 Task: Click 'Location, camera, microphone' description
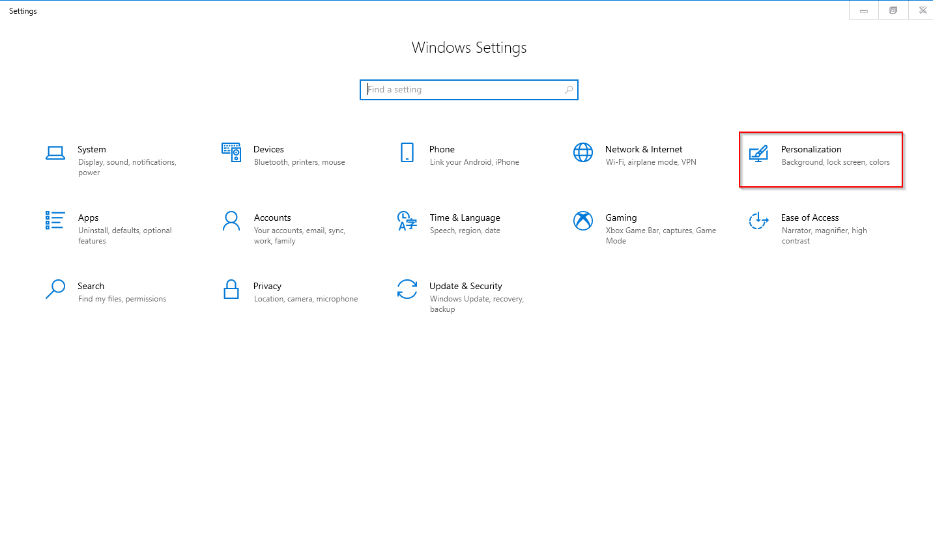point(306,299)
